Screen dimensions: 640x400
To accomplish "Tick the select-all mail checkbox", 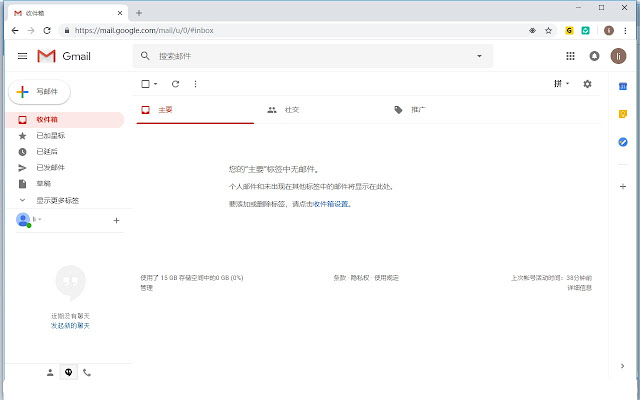I will point(146,84).
